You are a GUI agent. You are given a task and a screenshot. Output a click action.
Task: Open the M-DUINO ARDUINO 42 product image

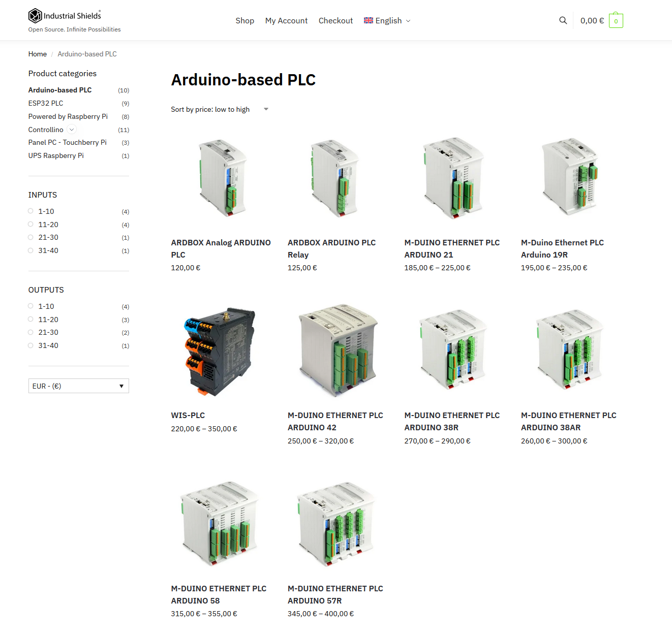338,351
